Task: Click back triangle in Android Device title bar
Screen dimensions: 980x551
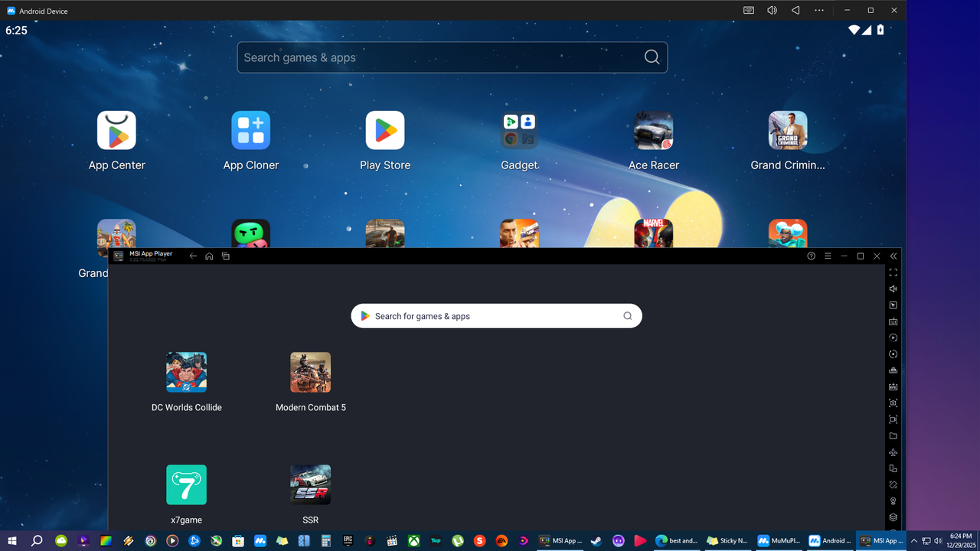Action: point(795,10)
